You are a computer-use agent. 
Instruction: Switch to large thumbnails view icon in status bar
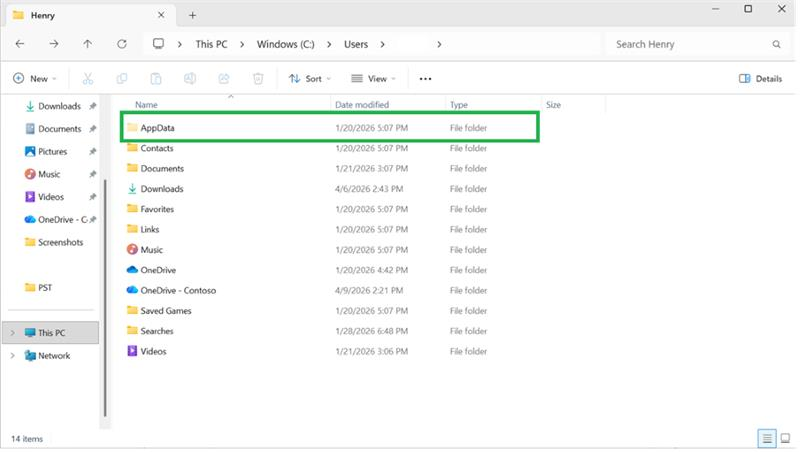pos(785,438)
